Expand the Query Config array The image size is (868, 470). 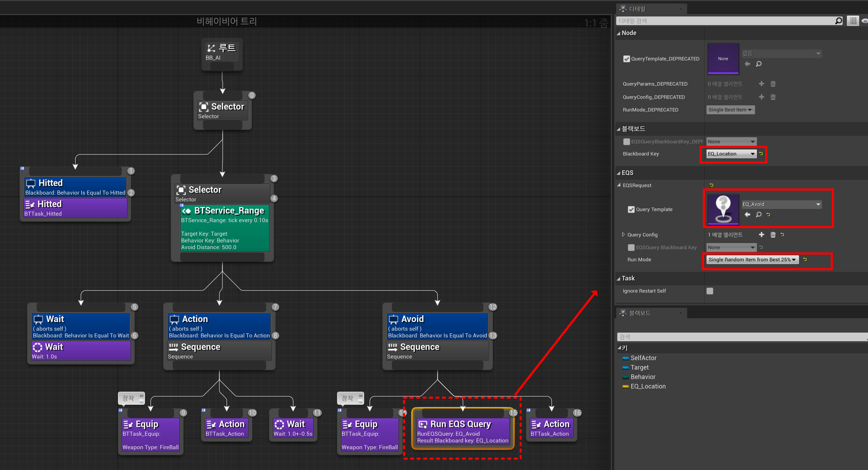click(623, 235)
